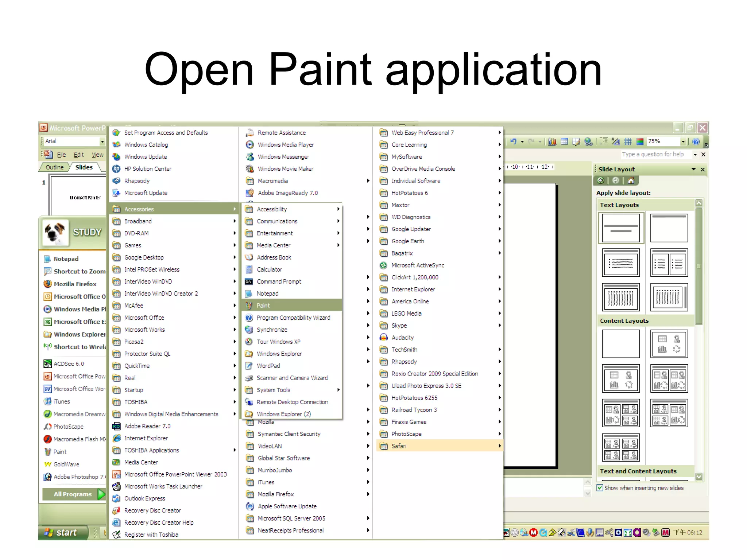This screenshot has height=560, width=747.
Task: Launch Adobe Reader 7.0
Action: [147, 426]
